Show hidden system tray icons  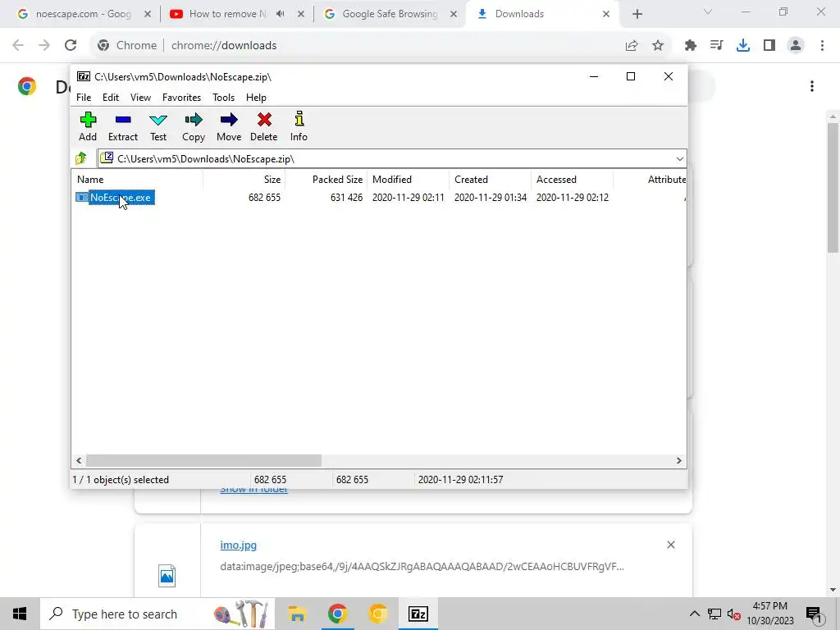(694, 614)
